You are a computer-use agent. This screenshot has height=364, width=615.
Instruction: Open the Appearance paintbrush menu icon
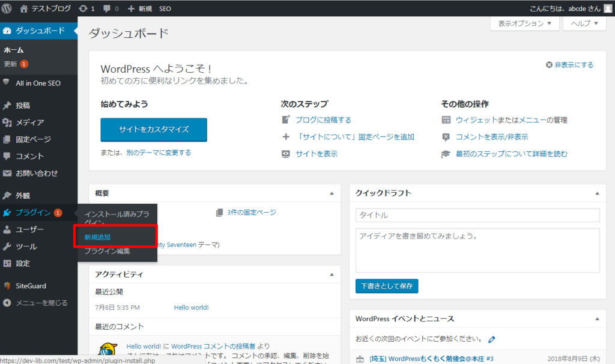pos(7,196)
